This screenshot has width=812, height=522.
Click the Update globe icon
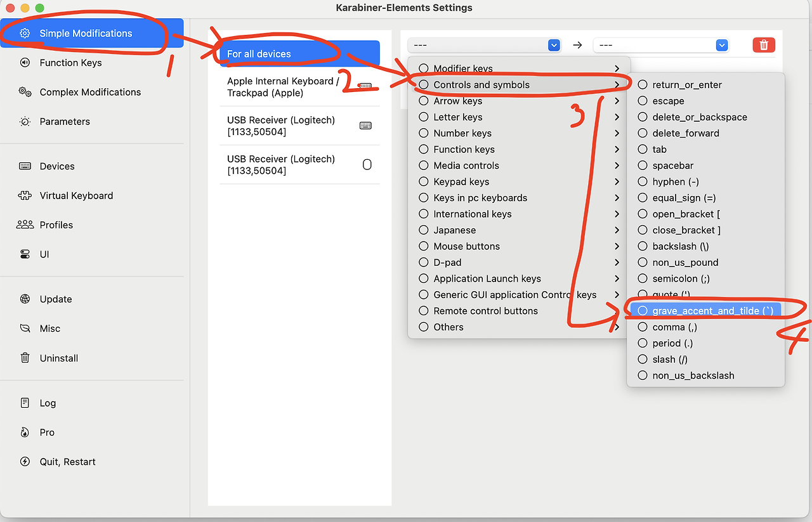(x=25, y=299)
